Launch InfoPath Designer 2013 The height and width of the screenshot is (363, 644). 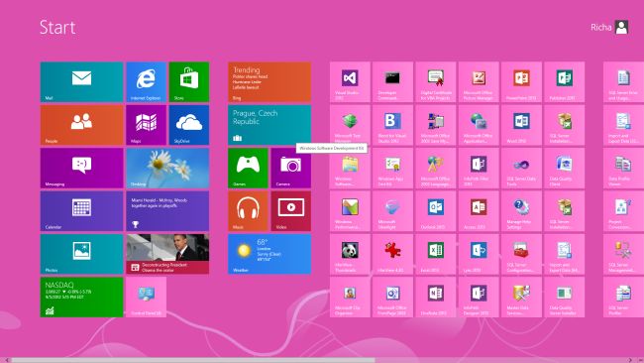(x=479, y=298)
